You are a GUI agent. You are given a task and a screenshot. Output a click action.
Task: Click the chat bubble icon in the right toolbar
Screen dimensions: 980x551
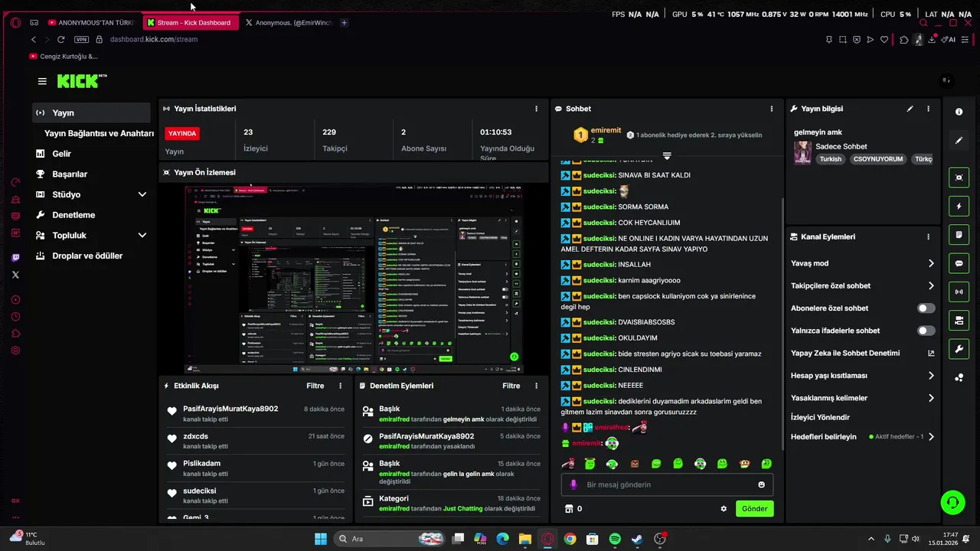tap(959, 263)
